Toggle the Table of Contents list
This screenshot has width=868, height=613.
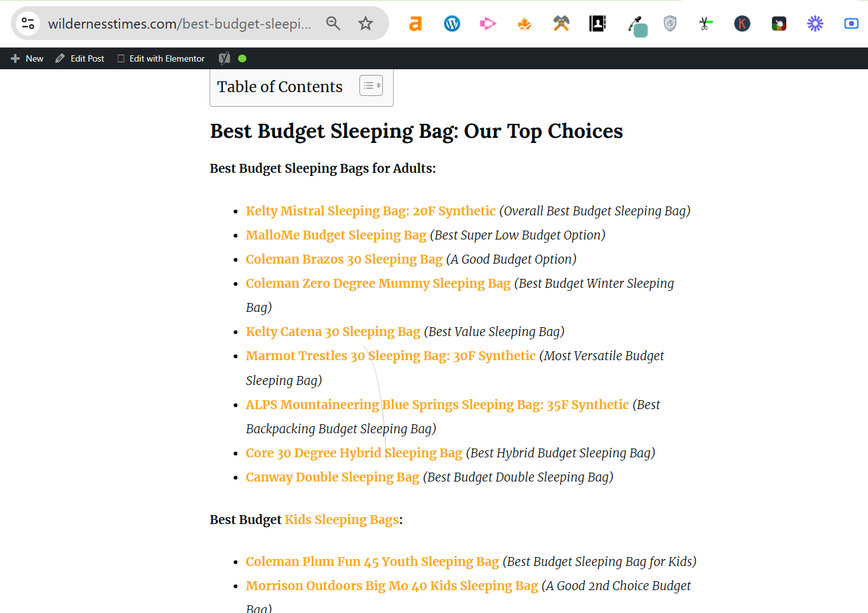(371, 86)
